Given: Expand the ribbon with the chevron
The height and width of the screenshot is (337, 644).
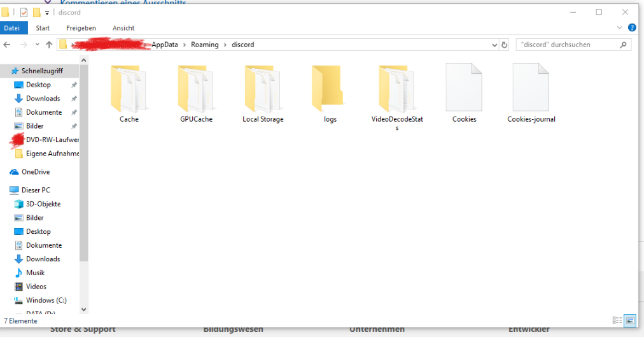Looking at the screenshot, I should 619,27.
